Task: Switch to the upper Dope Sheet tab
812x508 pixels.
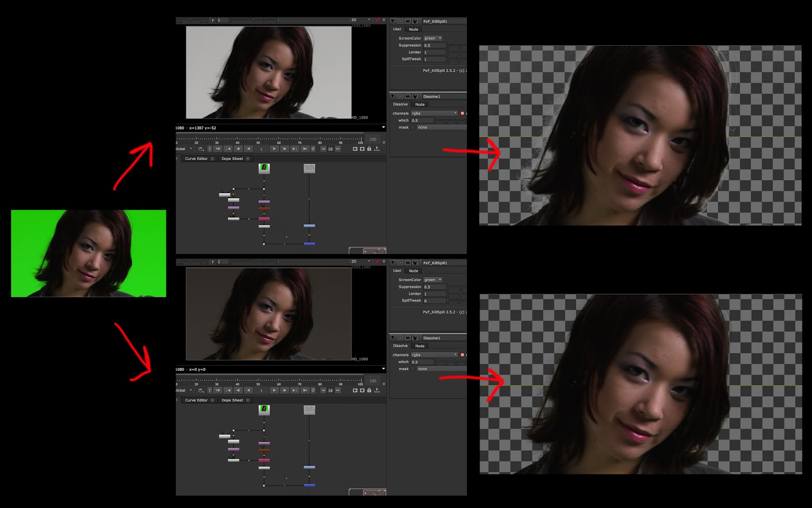Action: (x=232, y=158)
